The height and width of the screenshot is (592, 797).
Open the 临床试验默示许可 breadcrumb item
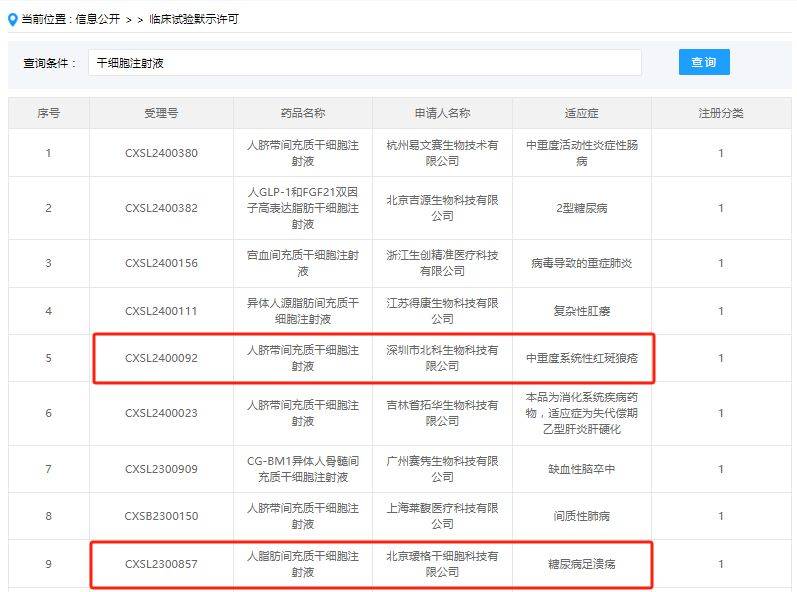point(194,19)
